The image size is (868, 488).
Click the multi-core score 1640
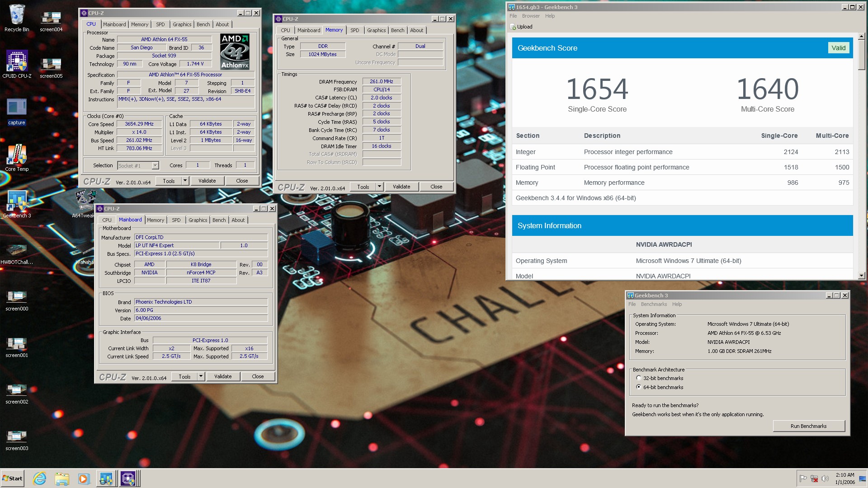pyautogui.click(x=768, y=89)
